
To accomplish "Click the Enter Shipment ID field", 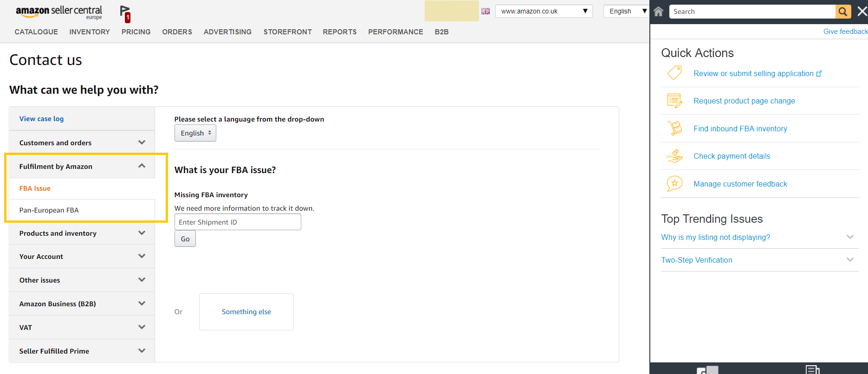I will tap(238, 222).
